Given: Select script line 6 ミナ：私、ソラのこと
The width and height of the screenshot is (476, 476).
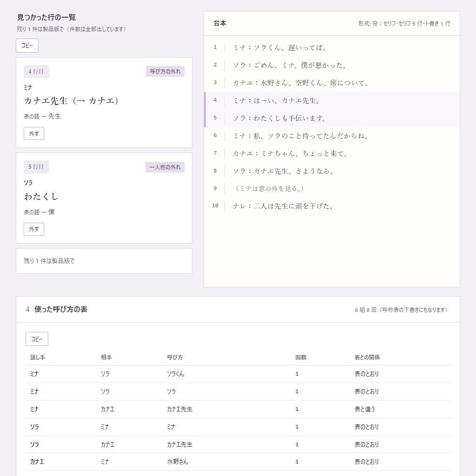Looking at the screenshot, I should [332, 136].
